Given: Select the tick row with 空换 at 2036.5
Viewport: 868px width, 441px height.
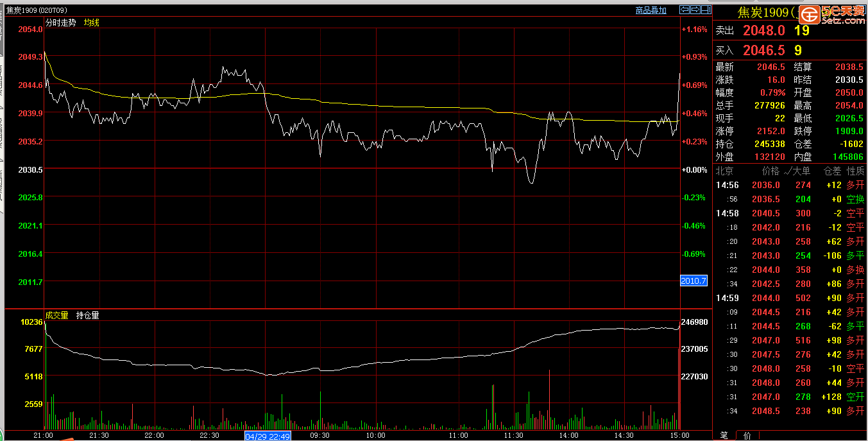Looking at the screenshot, I should tap(790, 199).
